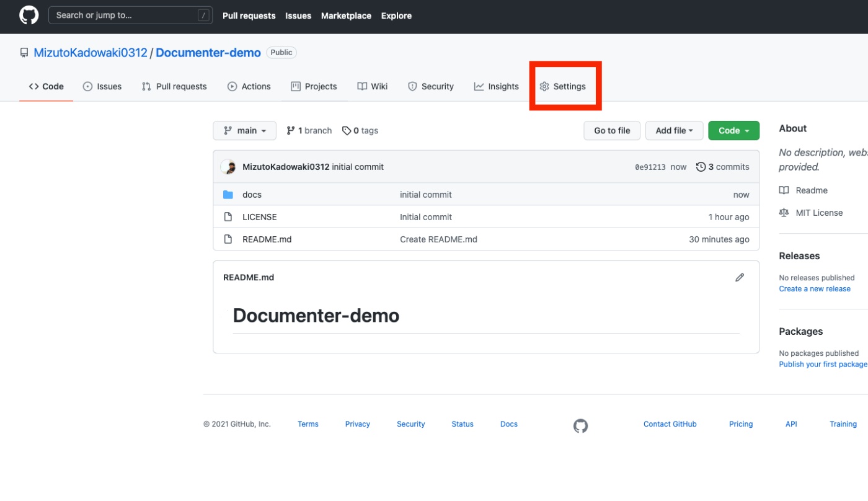Open the green Code dropdown button
This screenshot has height=501, width=868.
click(x=734, y=131)
